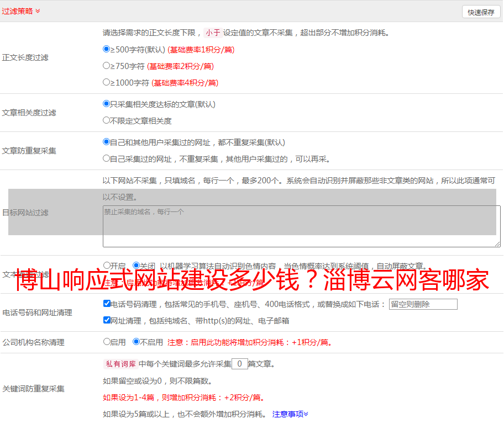The width and height of the screenshot is (504, 424).
Task: Select 自己和其他用户采集过的网址 no-repeat option
Action: (x=107, y=142)
